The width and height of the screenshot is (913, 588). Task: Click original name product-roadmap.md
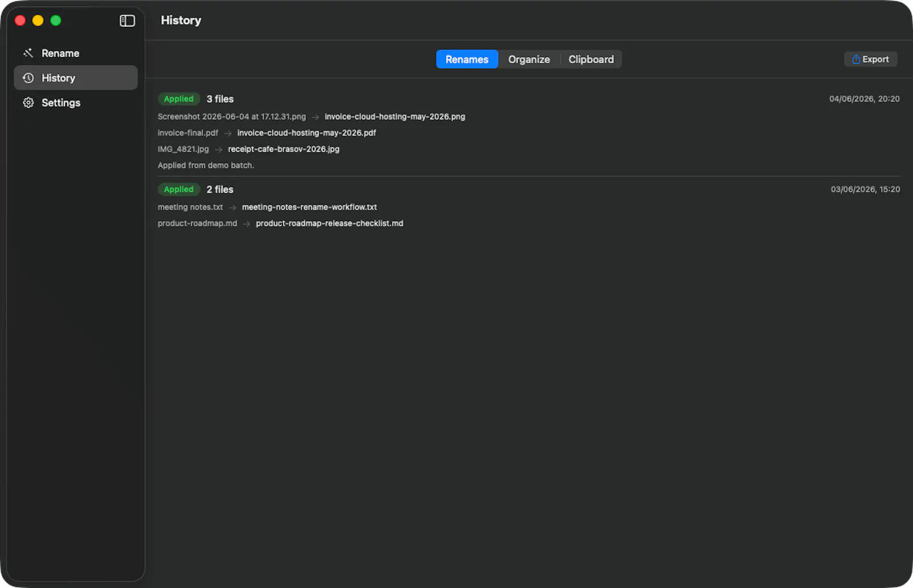pos(197,224)
